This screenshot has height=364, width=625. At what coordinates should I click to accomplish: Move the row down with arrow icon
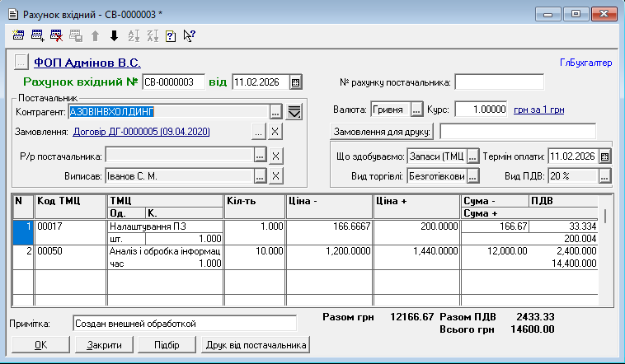pyautogui.click(x=114, y=35)
